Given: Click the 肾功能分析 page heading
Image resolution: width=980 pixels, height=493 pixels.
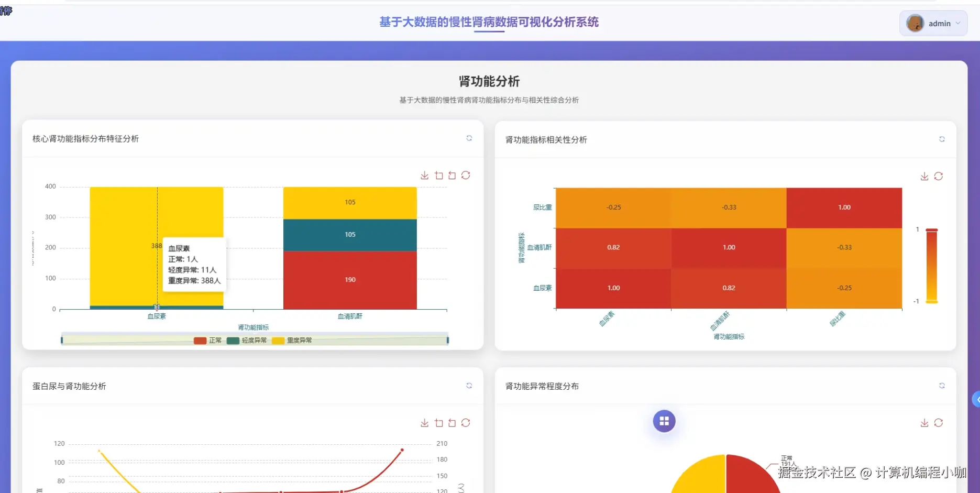Looking at the screenshot, I should pyautogui.click(x=489, y=81).
